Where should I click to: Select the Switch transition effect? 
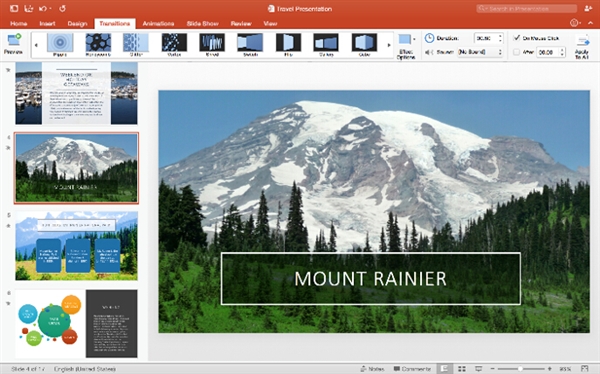click(x=250, y=45)
